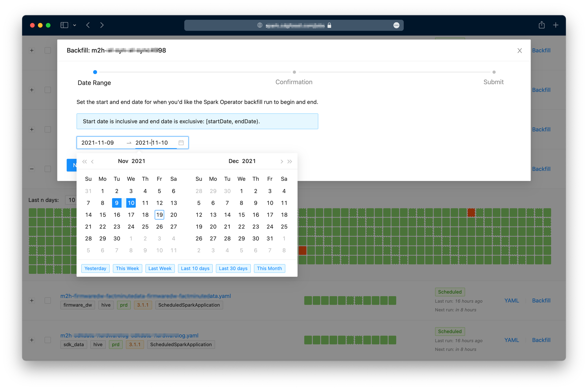Choose the This Month preset range

(269, 268)
